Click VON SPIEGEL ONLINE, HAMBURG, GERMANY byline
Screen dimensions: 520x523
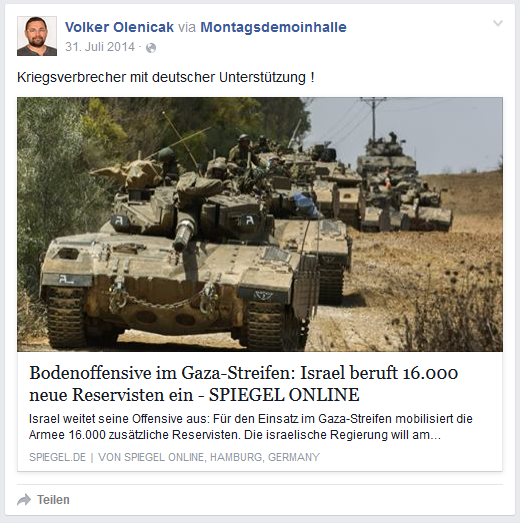[209, 457]
